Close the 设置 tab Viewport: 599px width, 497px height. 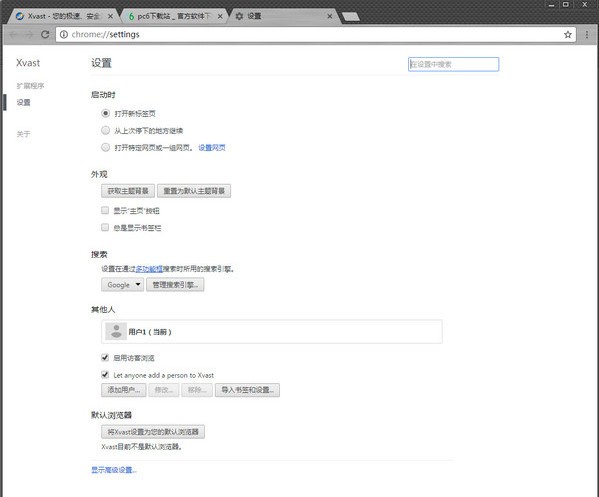coord(330,16)
